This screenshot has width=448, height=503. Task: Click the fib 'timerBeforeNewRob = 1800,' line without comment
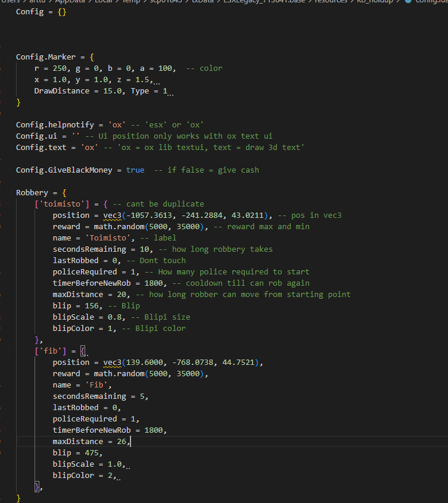coord(110,430)
